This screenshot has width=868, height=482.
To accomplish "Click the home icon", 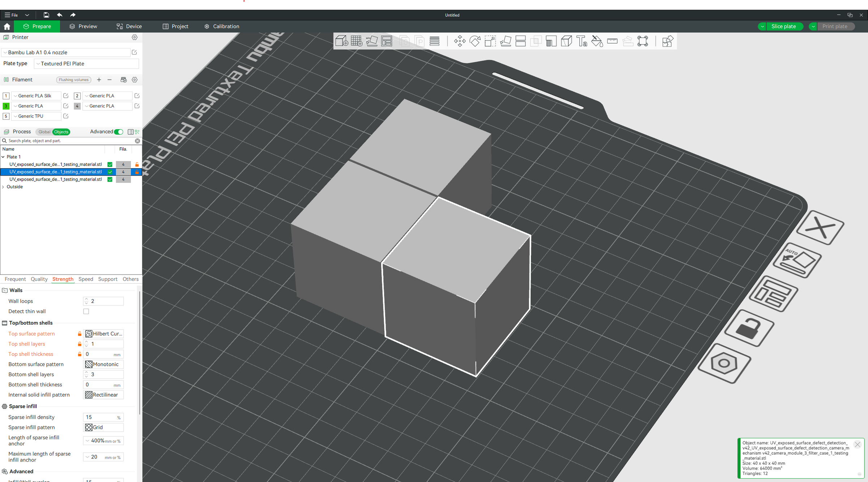I will (x=7, y=26).
